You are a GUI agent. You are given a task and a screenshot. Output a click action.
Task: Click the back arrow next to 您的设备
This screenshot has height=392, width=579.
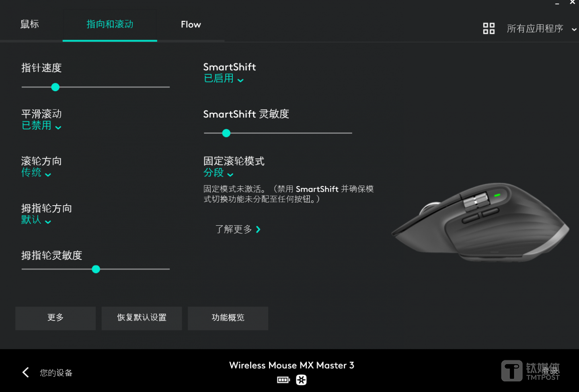pyautogui.click(x=25, y=372)
